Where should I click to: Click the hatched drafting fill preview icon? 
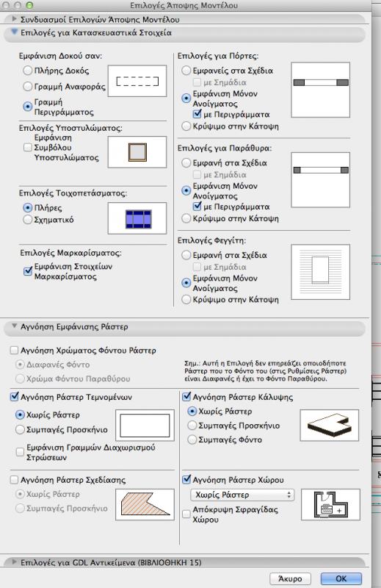click(x=145, y=504)
